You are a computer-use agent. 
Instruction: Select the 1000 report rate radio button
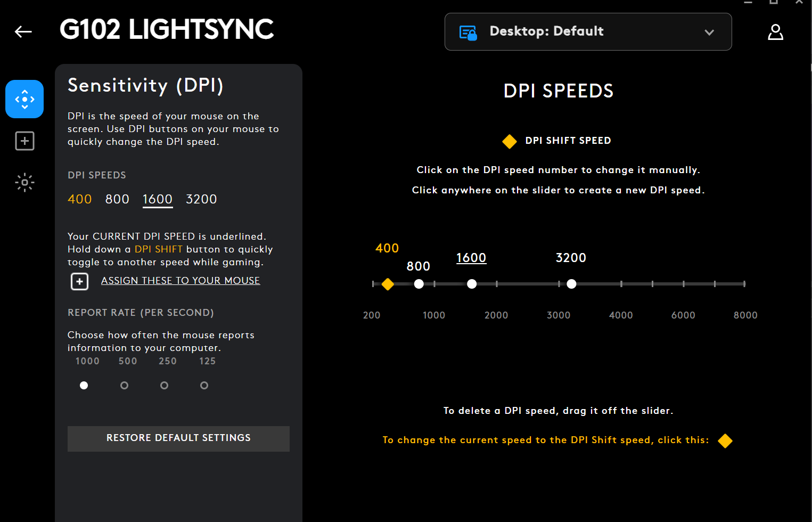[84, 385]
